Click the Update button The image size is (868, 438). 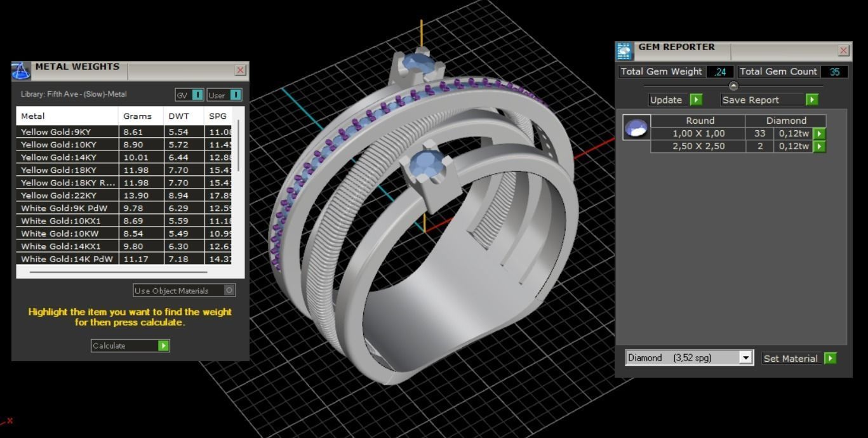click(x=676, y=100)
